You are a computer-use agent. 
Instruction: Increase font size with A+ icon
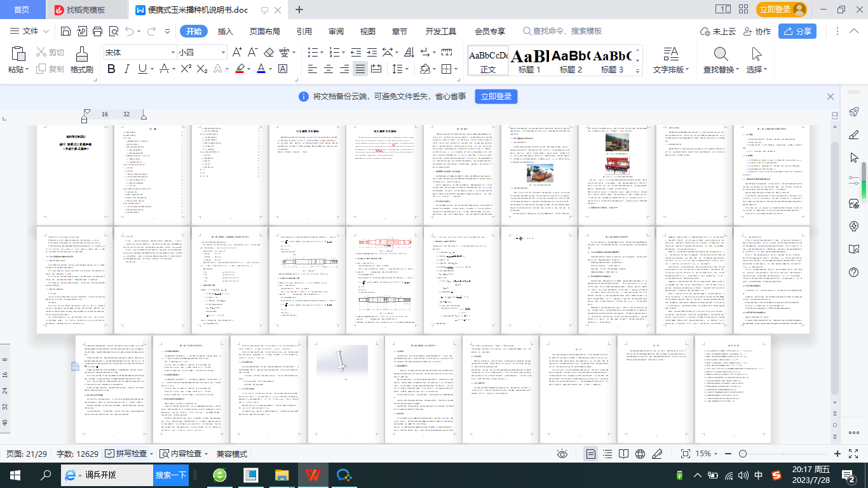click(237, 52)
